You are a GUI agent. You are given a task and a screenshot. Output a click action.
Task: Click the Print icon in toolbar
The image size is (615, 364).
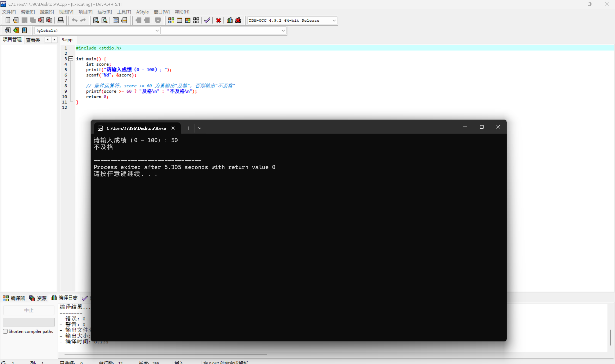point(60,20)
